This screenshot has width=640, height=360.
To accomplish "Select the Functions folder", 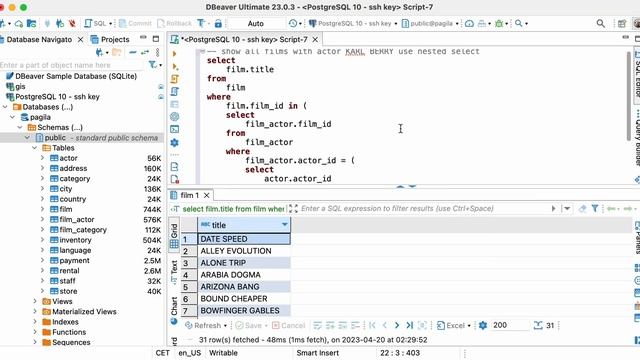I will click(69, 332).
